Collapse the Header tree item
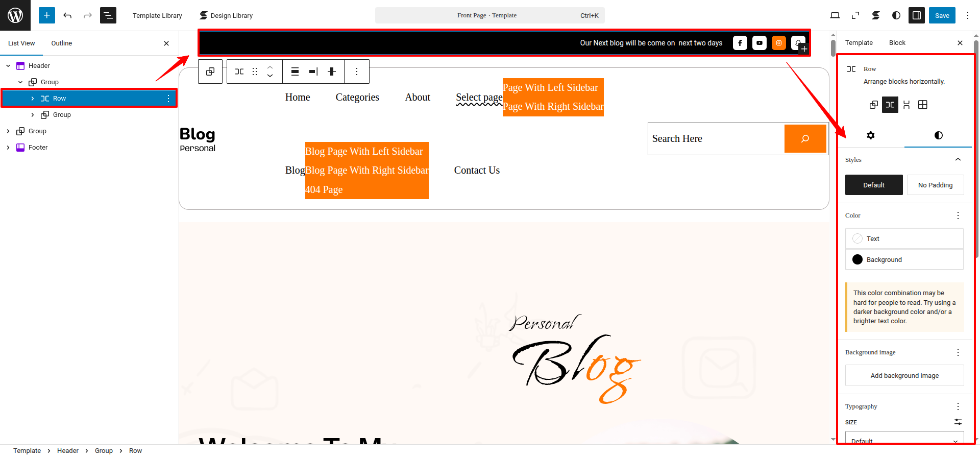Viewport: 980px width, 457px height. pos(8,66)
